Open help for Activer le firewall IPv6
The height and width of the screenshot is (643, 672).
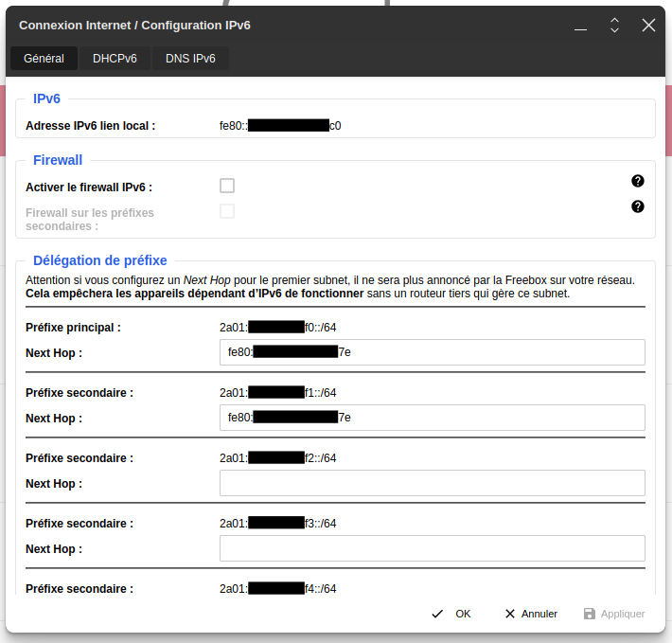pos(637,181)
